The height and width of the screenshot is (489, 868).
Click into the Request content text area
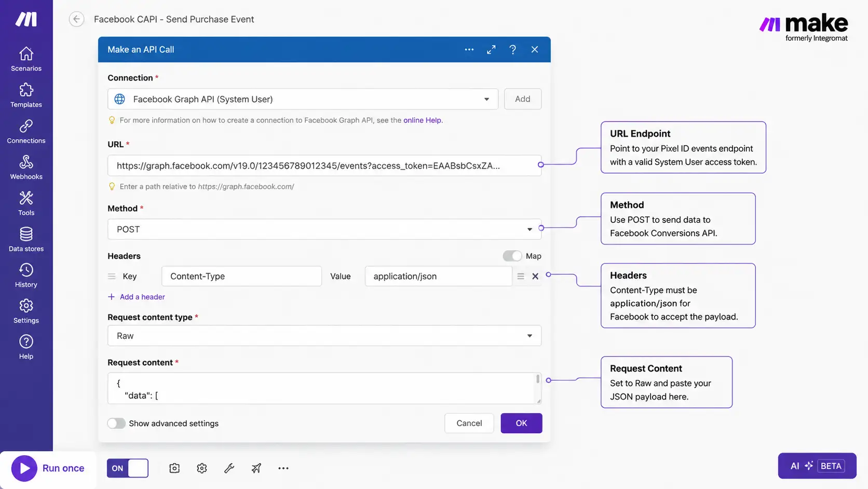pos(322,388)
